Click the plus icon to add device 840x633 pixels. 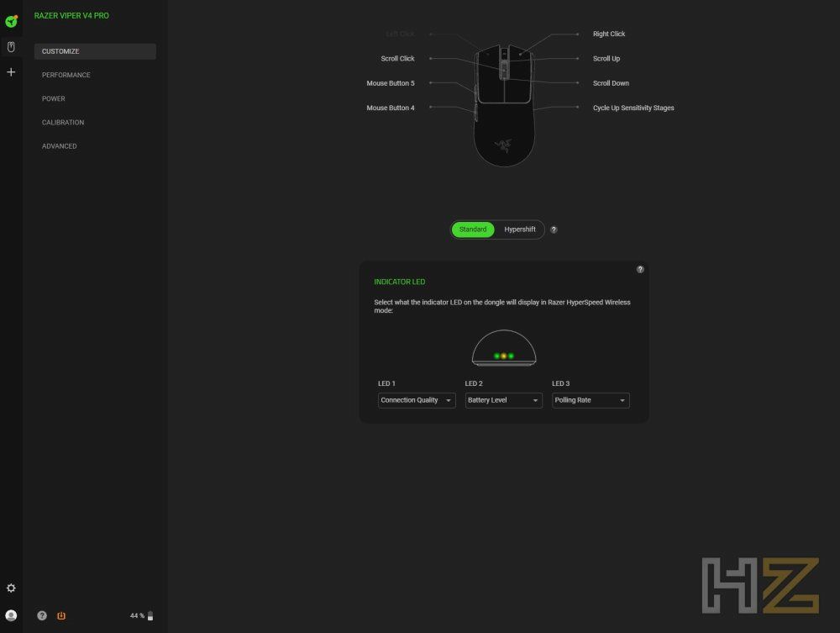(x=11, y=71)
